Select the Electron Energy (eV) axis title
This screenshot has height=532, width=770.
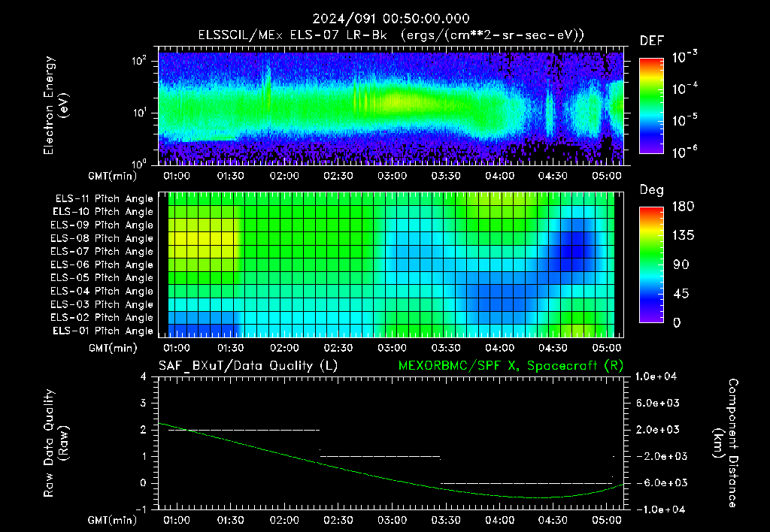[55, 105]
